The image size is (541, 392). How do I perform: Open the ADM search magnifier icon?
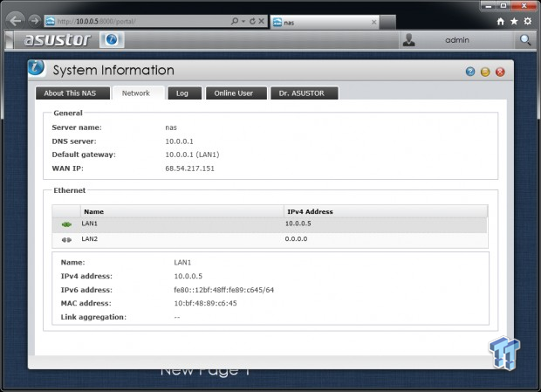pos(525,40)
